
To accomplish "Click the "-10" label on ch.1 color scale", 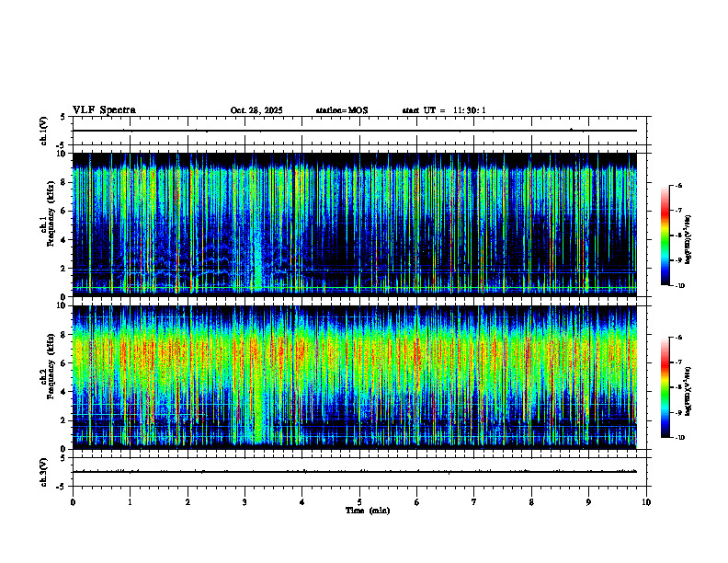I will point(679,286).
